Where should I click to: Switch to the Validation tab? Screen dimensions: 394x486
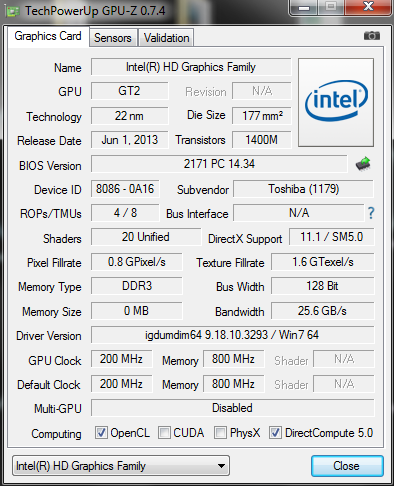pyautogui.click(x=166, y=38)
